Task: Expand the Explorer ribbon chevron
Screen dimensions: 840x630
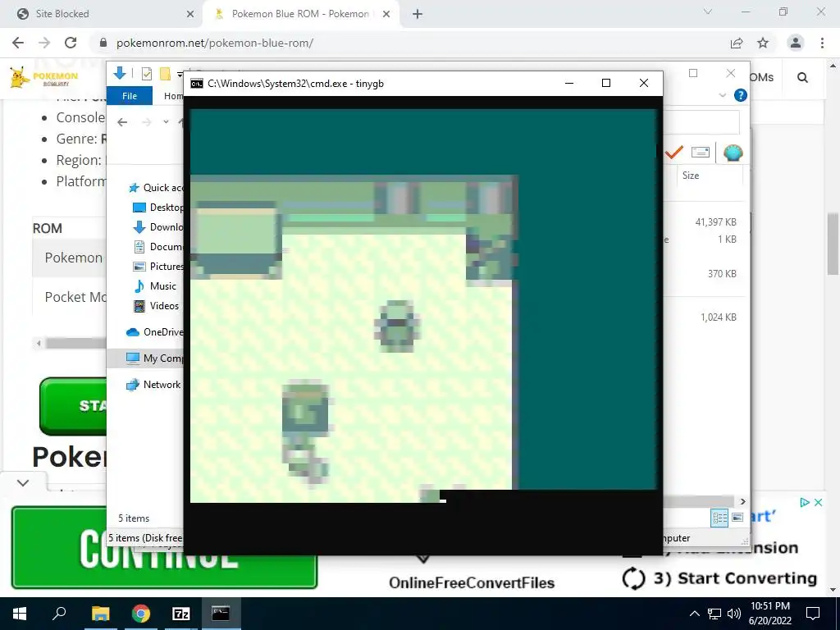Action: coord(722,95)
